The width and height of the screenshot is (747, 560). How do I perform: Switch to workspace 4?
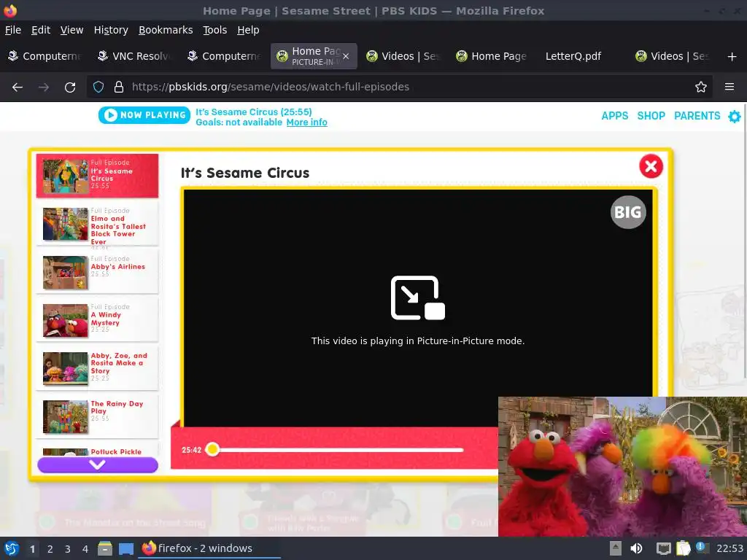(x=85, y=549)
